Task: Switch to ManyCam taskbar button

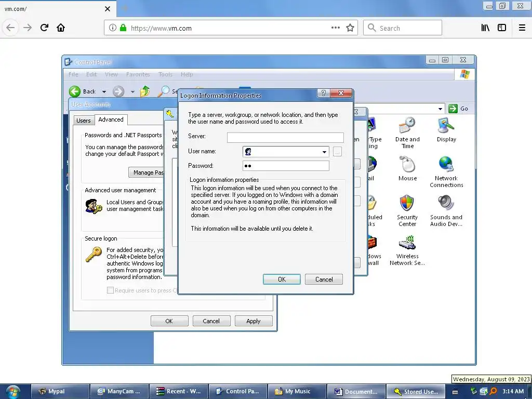Action: (x=119, y=391)
